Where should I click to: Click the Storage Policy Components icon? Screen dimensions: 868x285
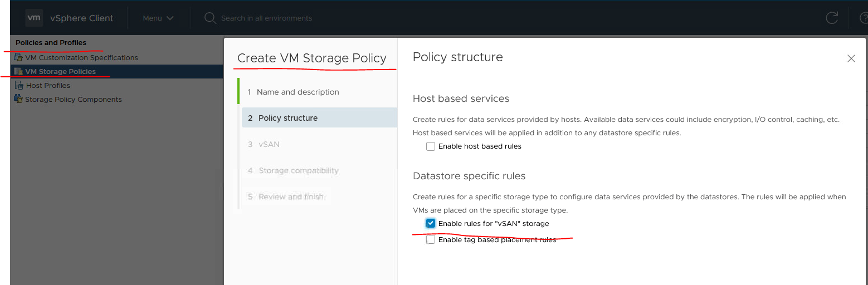click(x=18, y=99)
